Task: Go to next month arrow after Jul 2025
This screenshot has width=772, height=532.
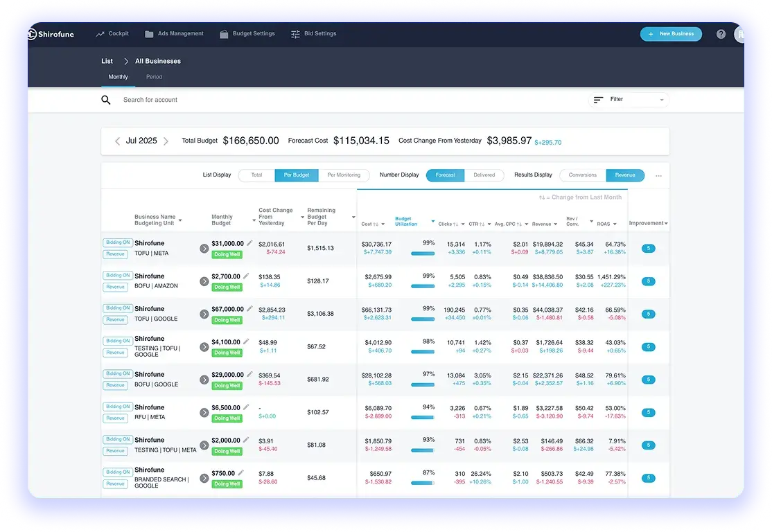Action: click(166, 141)
